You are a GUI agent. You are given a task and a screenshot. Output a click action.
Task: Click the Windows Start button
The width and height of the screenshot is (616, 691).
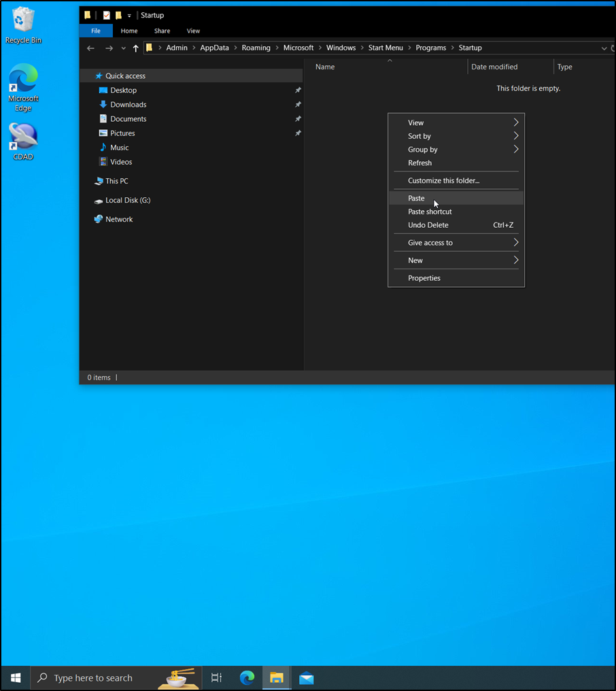click(x=16, y=677)
